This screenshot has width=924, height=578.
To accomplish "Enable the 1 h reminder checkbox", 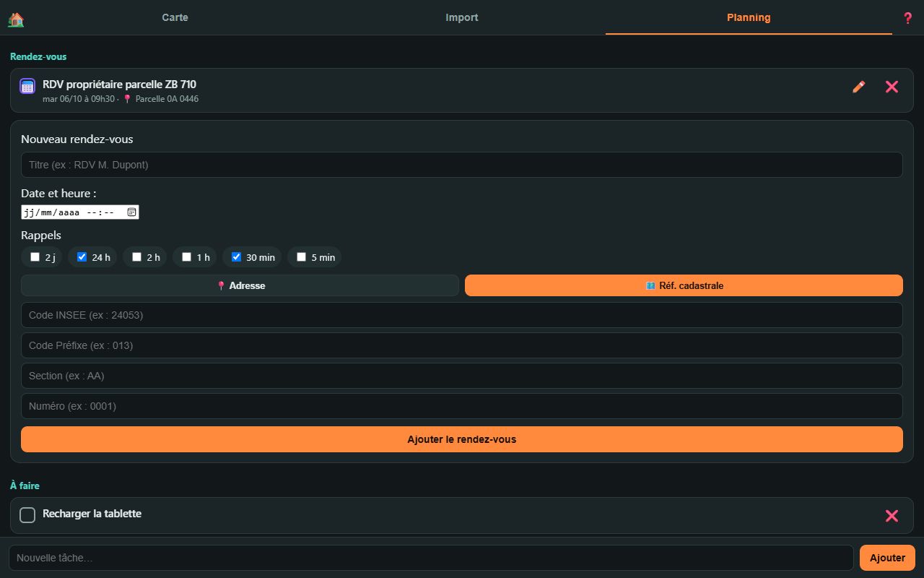I will click(x=186, y=256).
